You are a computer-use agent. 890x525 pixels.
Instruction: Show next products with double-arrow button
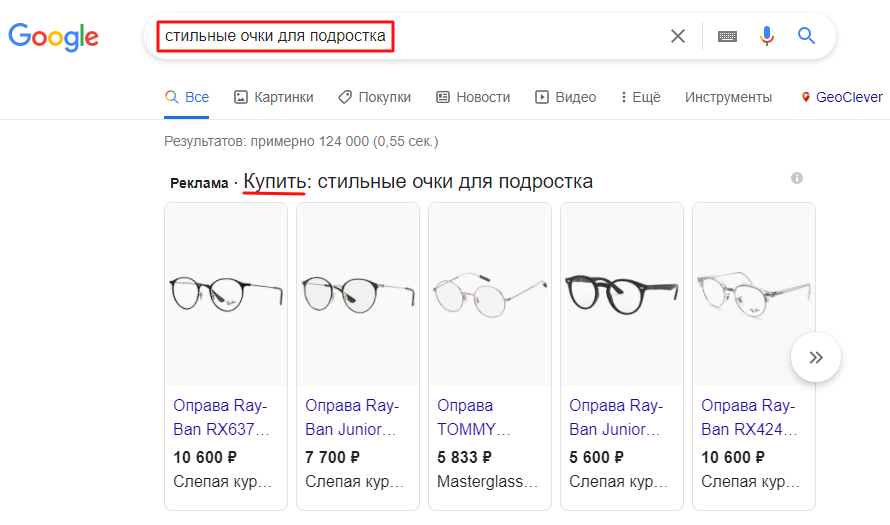pos(816,357)
